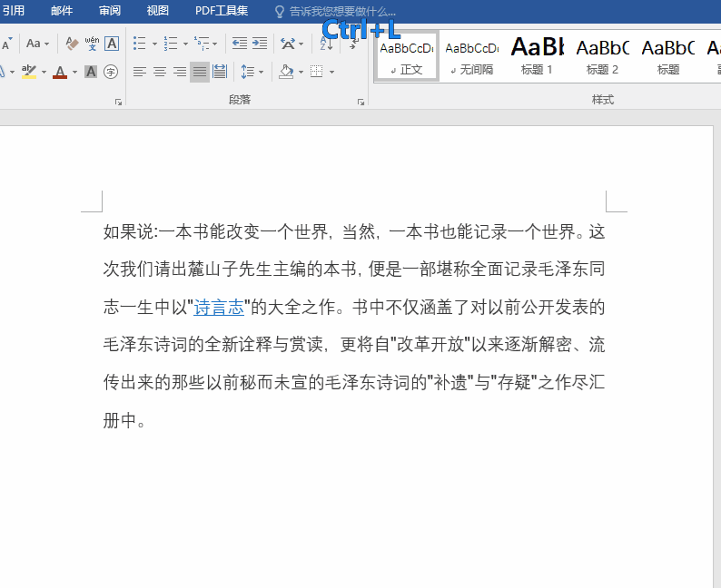The width and height of the screenshot is (721, 588).
Task: Open the 审阅 ribbon tab
Action: click(x=109, y=11)
